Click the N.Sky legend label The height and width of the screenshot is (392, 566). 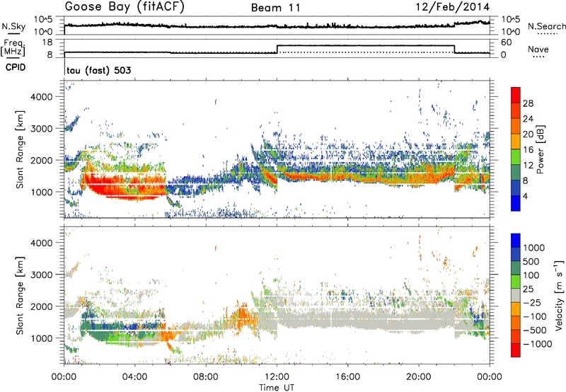(x=13, y=26)
